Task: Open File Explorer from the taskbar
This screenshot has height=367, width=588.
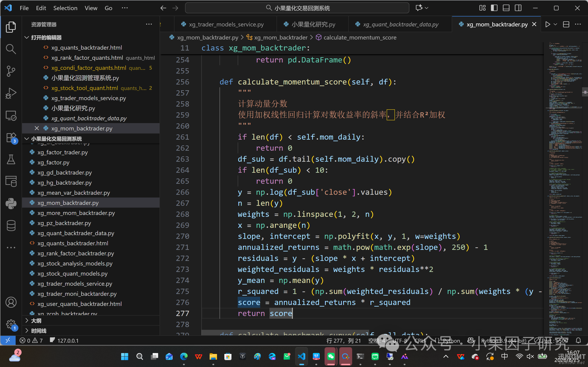Action: 213,356
